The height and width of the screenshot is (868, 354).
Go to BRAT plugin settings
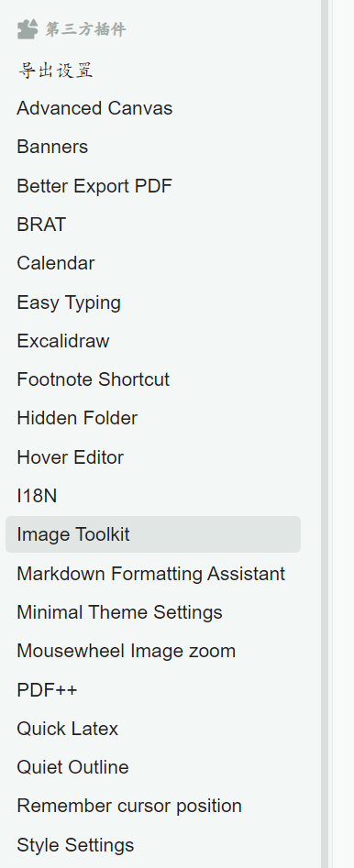(x=153, y=225)
